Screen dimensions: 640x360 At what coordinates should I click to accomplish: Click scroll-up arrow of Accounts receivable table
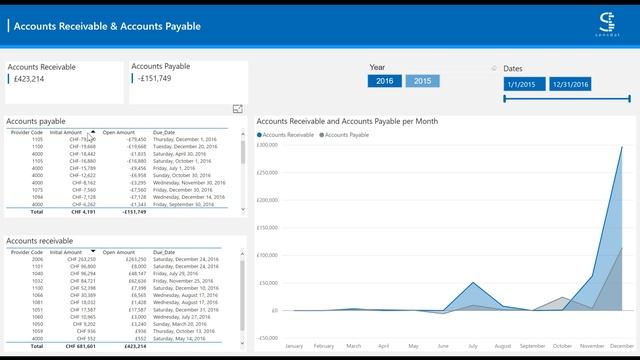click(242, 254)
